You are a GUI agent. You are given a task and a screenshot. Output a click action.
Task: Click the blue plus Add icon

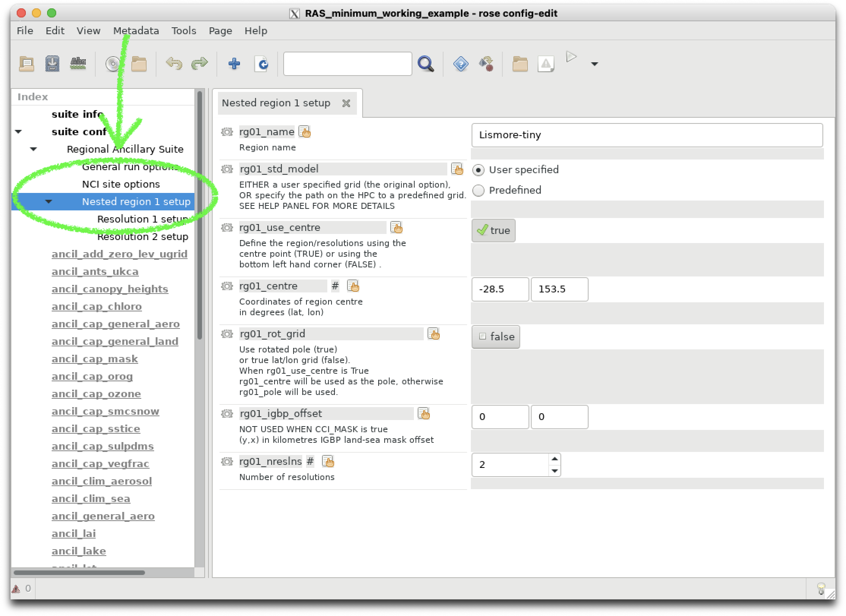tap(234, 63)
